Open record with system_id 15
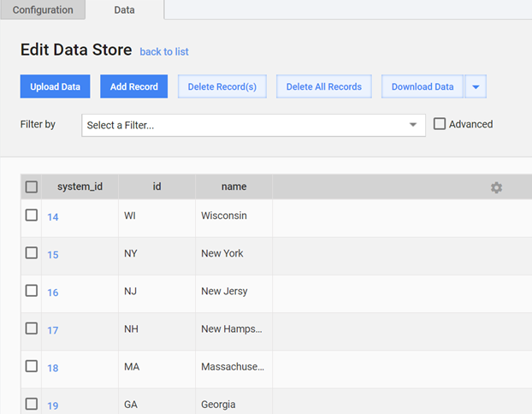Image resolution: width=532 pixels, height=414 pixels. 52,255
